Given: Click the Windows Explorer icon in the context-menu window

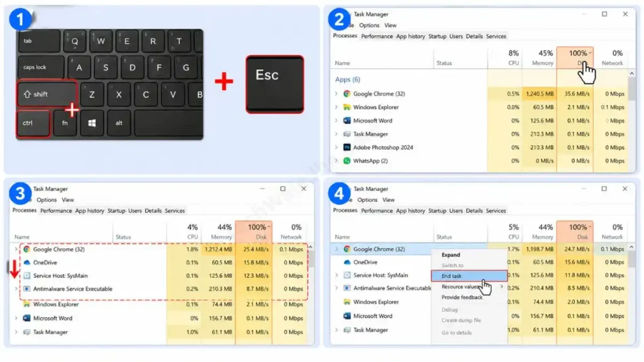Looking at the screenshot, I should [x=347, y=302].
